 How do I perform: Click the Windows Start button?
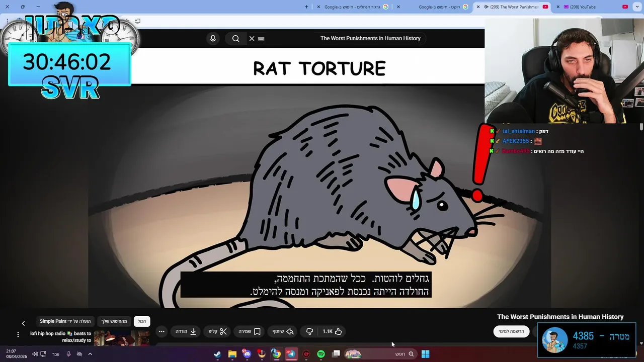[x=425, y=354]
